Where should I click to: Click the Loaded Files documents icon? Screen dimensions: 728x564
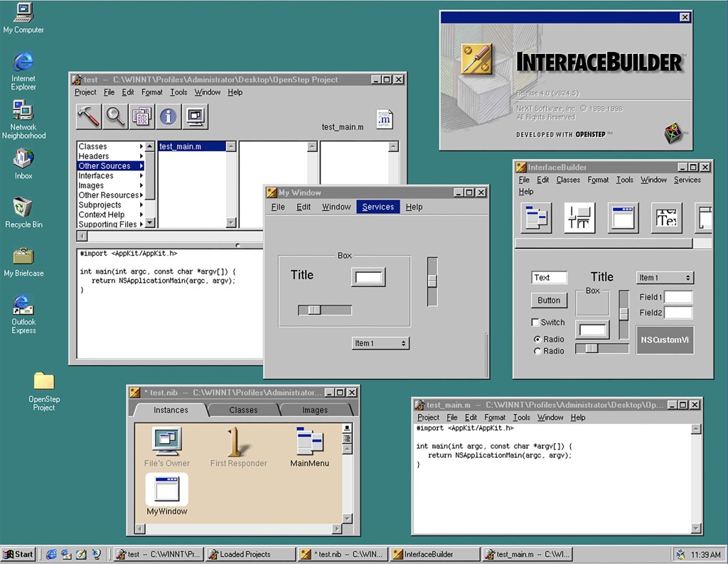coord(141,116)
